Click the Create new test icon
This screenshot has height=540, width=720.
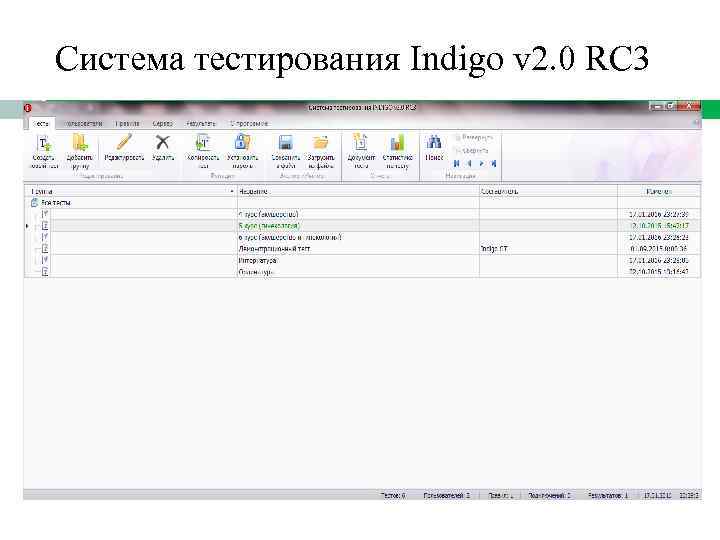pyautogui.click(x=44, y=143)
